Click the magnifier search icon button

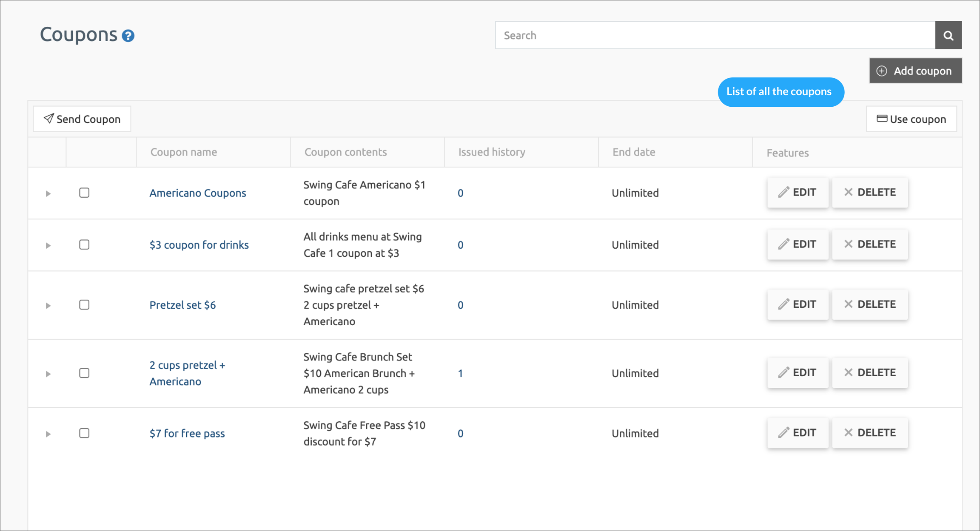click(x=948, y=35)
